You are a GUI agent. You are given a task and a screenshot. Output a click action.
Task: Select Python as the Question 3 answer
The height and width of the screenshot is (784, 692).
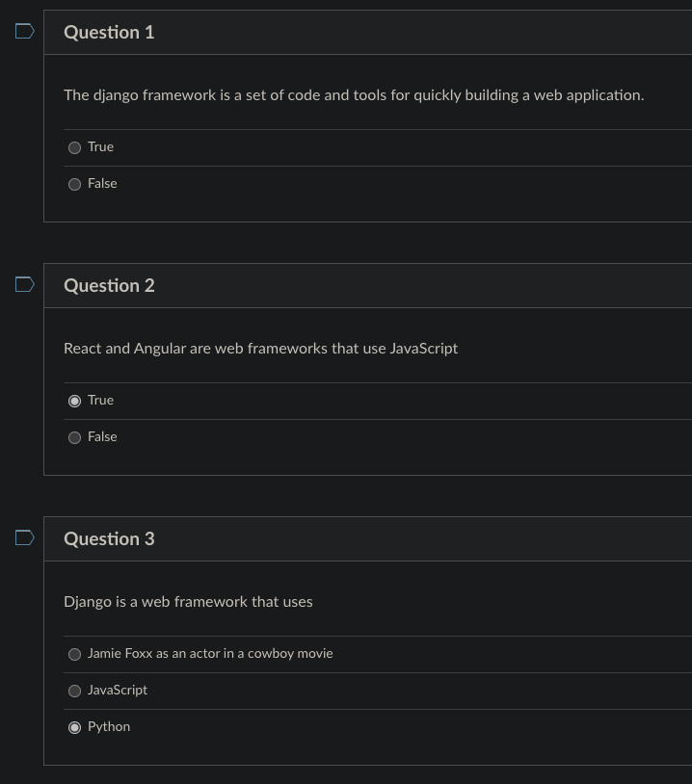click(74, 727)
